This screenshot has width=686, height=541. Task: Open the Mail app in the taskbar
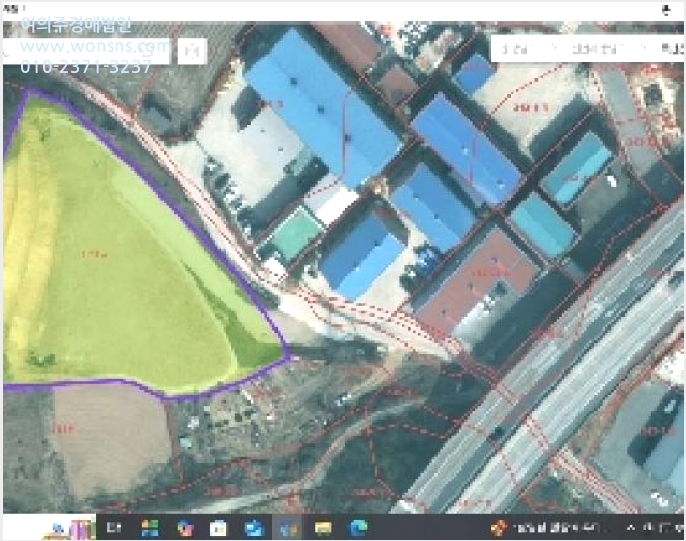pyautogui.click(x=254, y=528)
